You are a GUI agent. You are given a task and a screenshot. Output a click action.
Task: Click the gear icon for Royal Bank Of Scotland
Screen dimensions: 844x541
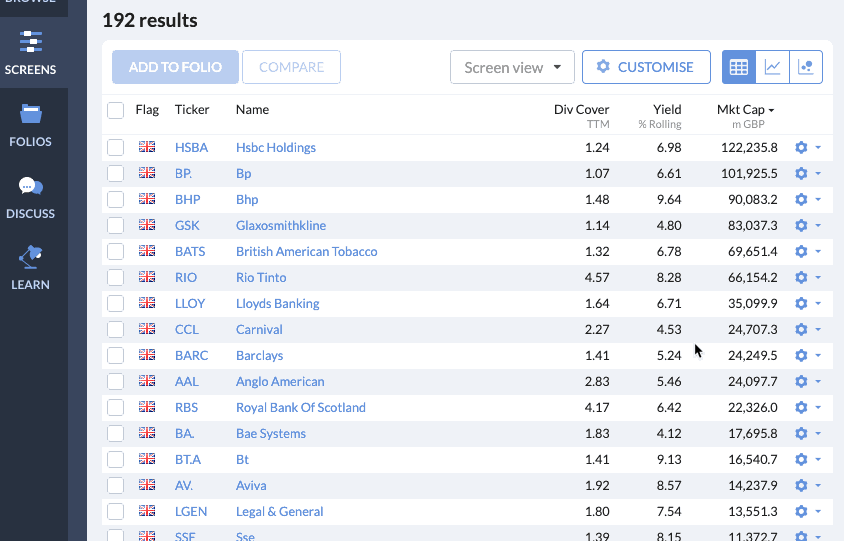[x=801, y=407]
